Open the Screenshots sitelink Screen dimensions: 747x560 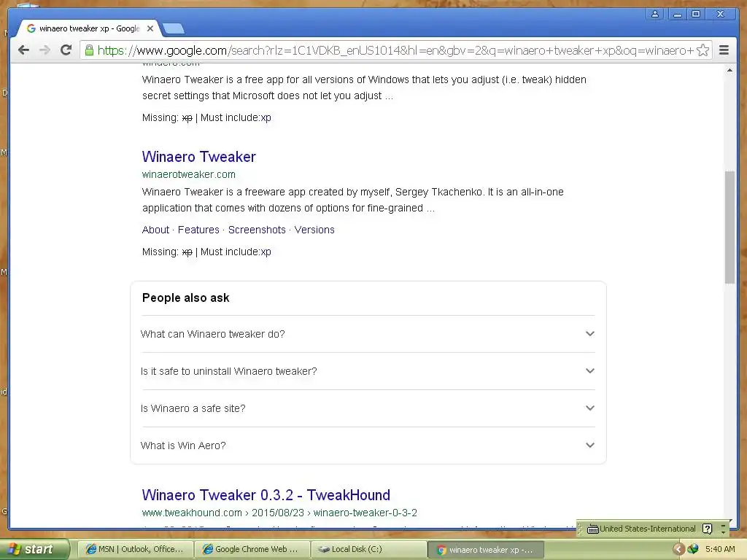(x=257, y=230)
